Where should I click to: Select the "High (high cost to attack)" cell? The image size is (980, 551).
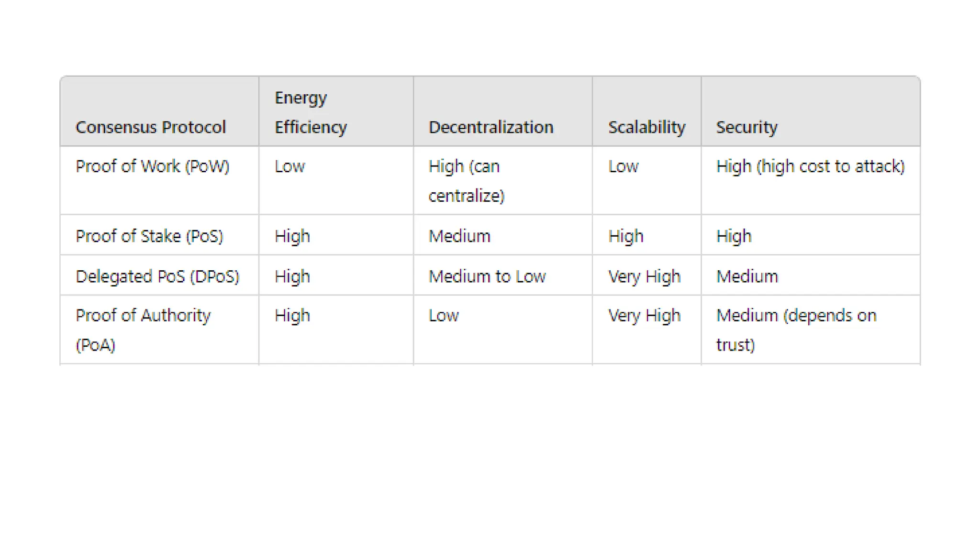pyautogui.click(x=810, y=166)
